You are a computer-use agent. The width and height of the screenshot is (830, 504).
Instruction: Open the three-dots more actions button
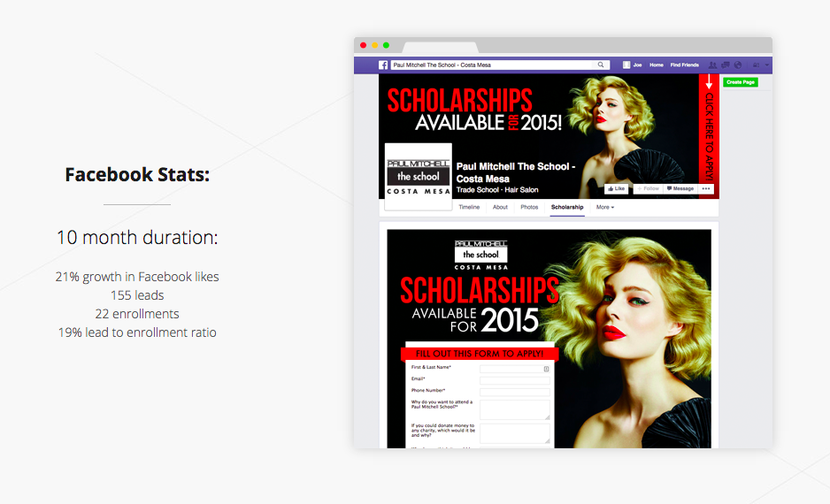click(706, 189)
